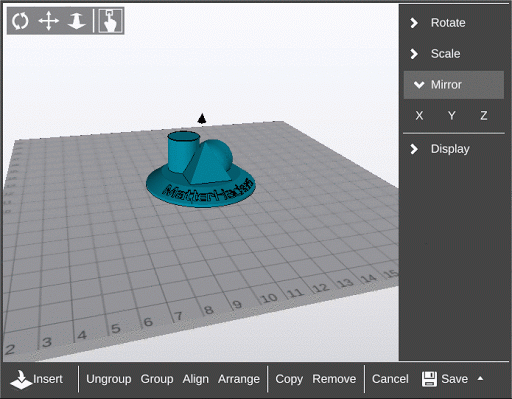
Task: Click the Insert tray icon
Action: 21,380
